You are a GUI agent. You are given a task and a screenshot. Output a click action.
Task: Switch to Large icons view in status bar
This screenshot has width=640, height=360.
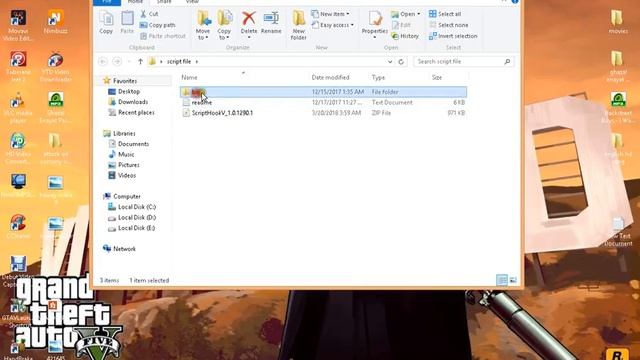[513, 280]
